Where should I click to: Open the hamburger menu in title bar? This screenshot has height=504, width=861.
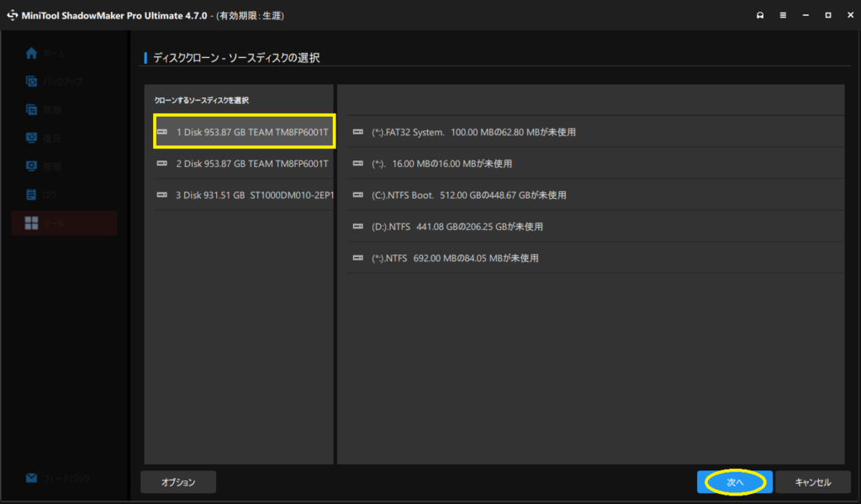point(783,15)
